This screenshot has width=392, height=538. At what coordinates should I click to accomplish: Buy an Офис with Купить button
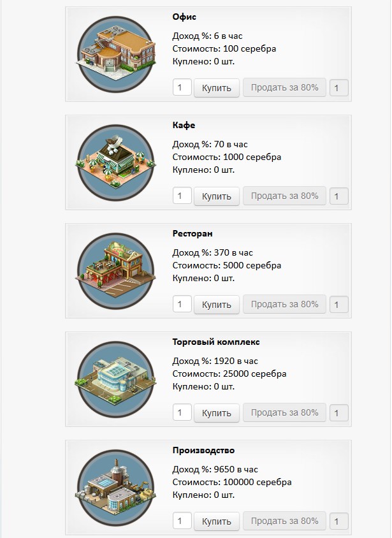coord(217,88)
